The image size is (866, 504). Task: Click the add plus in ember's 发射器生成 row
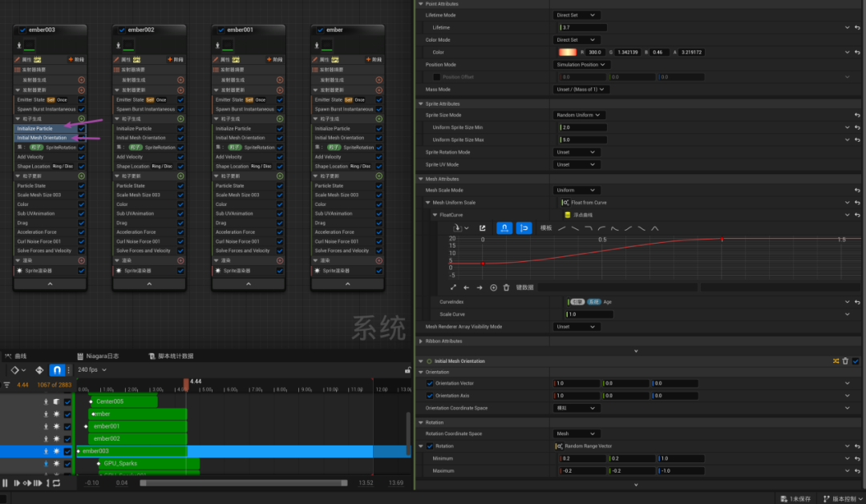point(378,80)
